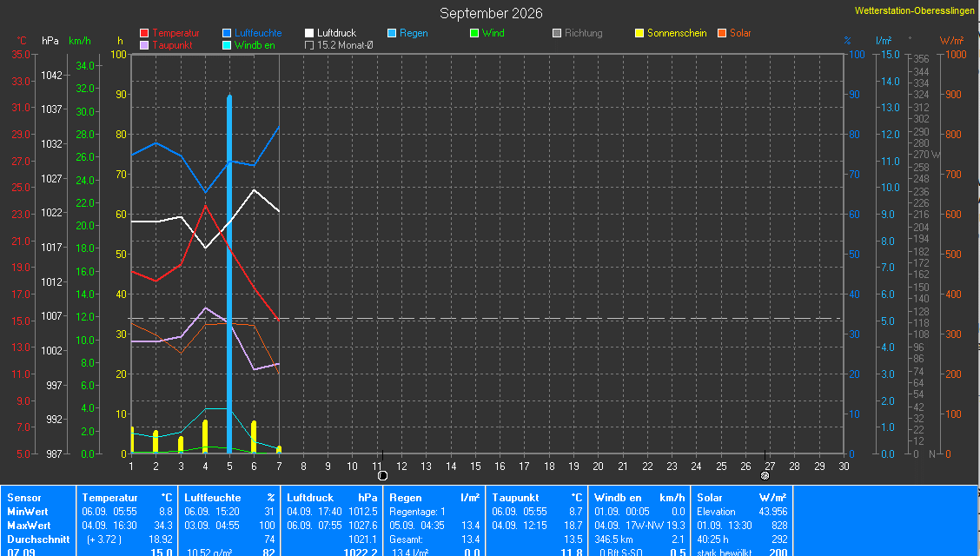Click the new moon icon below day 11
Image resolution: width=980 pixels, height=556 pixels.
(x=382, y=476)
